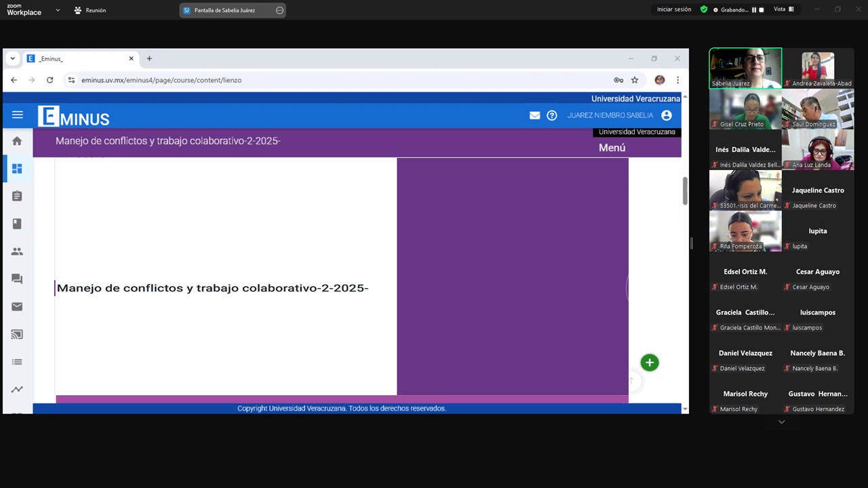The height and width of the screenshot is (488, 868).
Task: Stop the Zoom recording
Action: pos(762,10)
